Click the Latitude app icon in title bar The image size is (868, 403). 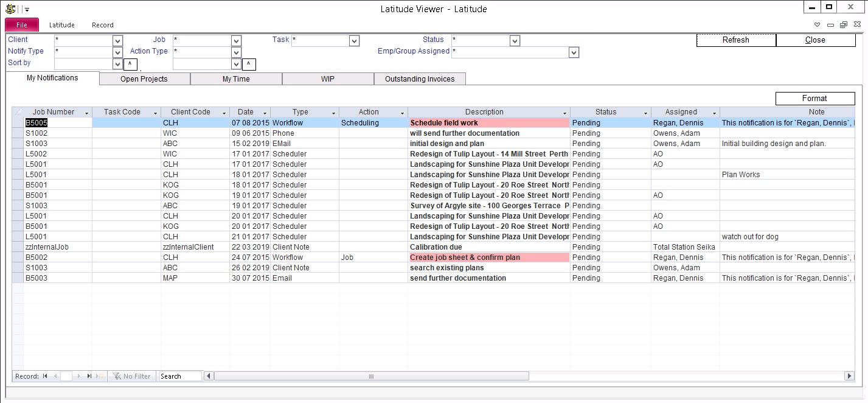pos(10,9)
